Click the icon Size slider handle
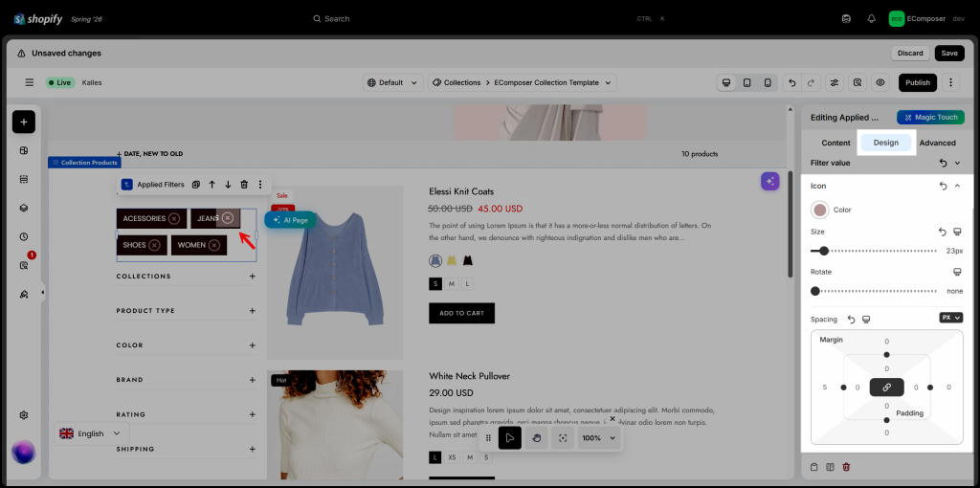The width and height of the screenshot is (980, 488). (x=824, y=251)
